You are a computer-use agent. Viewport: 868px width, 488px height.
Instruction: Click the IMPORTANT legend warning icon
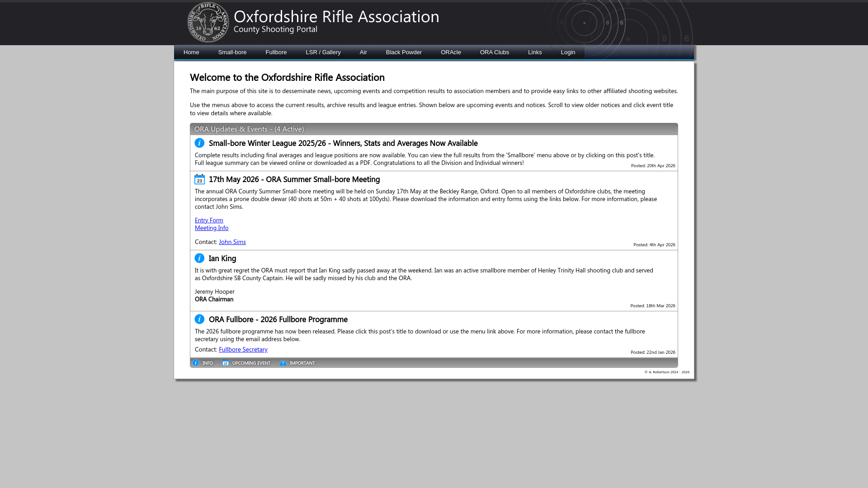[x=283, y=363]
